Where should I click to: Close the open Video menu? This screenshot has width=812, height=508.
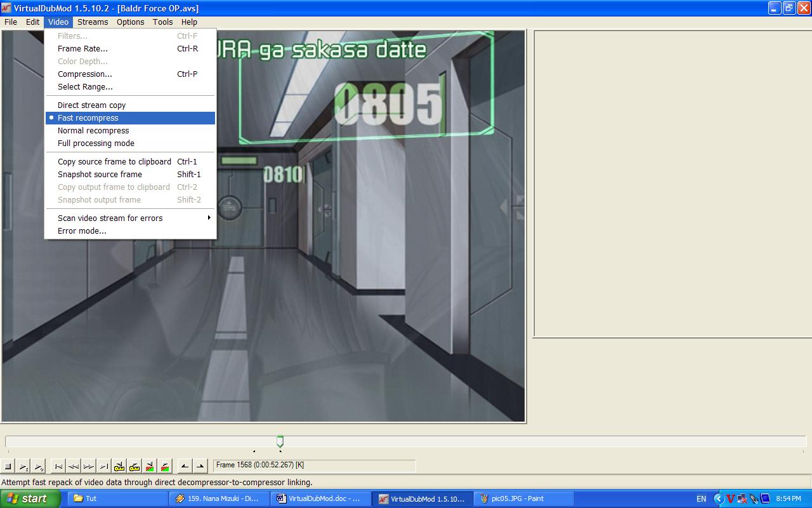point(58,22)
